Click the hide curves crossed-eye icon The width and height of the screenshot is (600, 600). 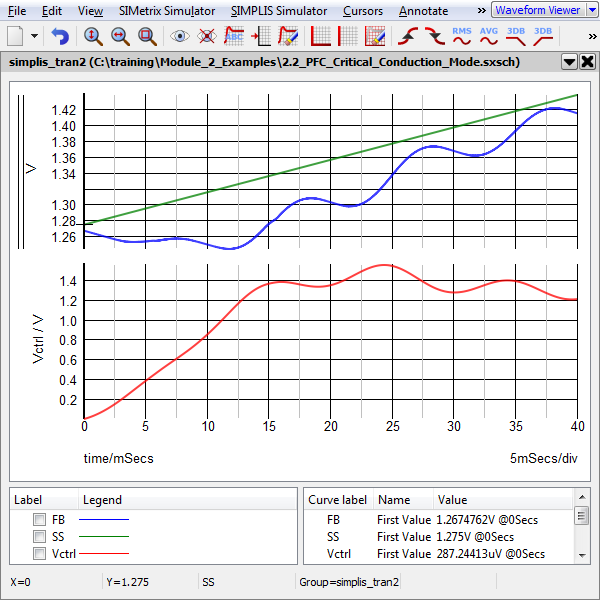pos(207,37)
